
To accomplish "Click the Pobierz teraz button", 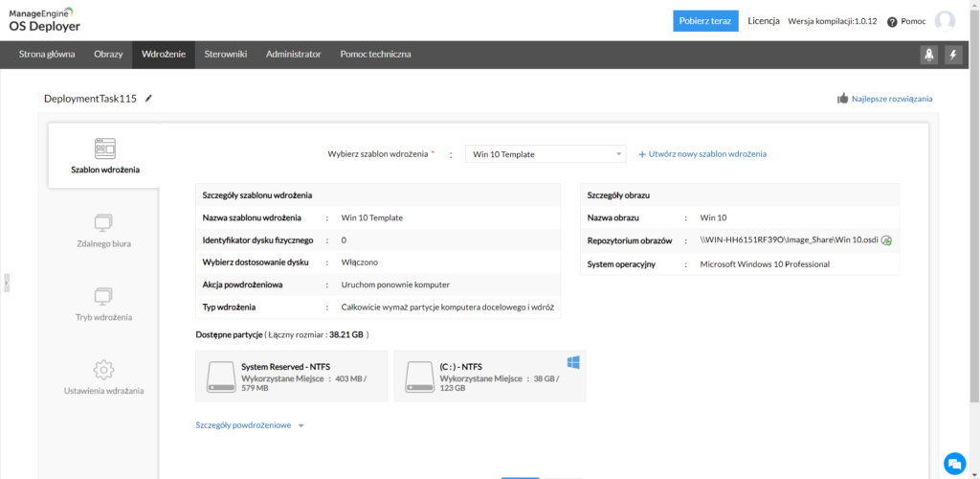I will (x=705, y=21).
